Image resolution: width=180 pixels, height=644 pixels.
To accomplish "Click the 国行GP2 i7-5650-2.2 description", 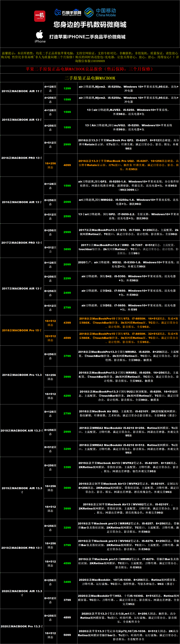I will (x=128, y=216).
